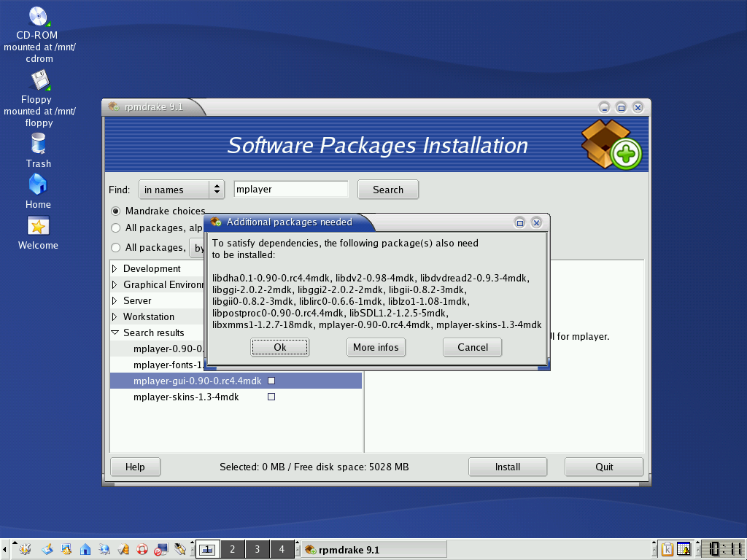747x560 pixels.
Task: Switch to virtual desktop 3
Action: click(x=258, y=550)
